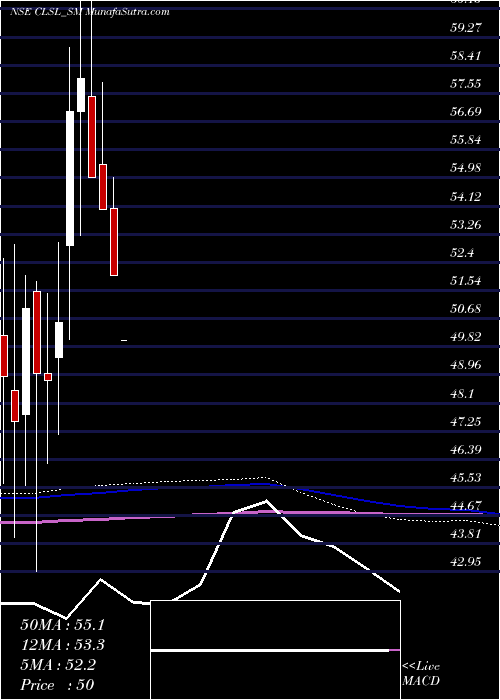Click the 54.12 price axis label
This screenshot has width=500, height=700.
tap(466, 196)
